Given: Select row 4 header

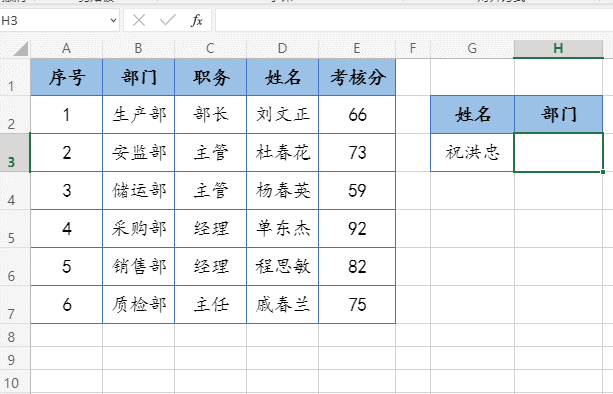Looking at the screenshot, I should point(15,190).
